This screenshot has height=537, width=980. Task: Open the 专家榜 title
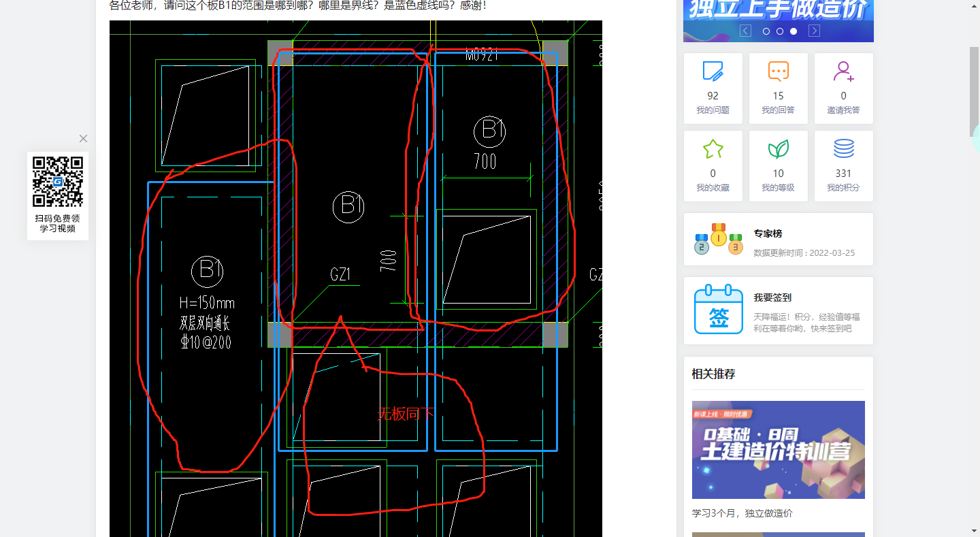(x=768, y=233)
